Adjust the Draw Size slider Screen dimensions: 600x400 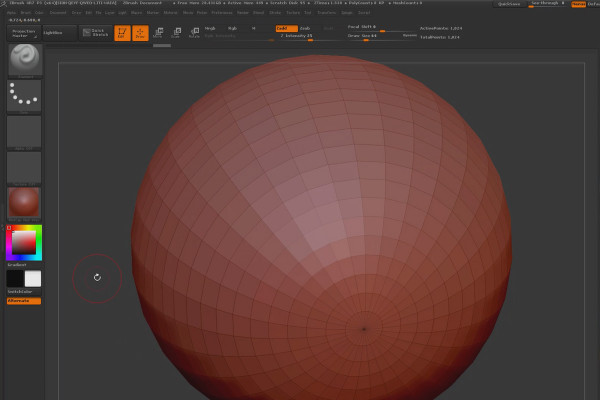(x=374, y=36)
